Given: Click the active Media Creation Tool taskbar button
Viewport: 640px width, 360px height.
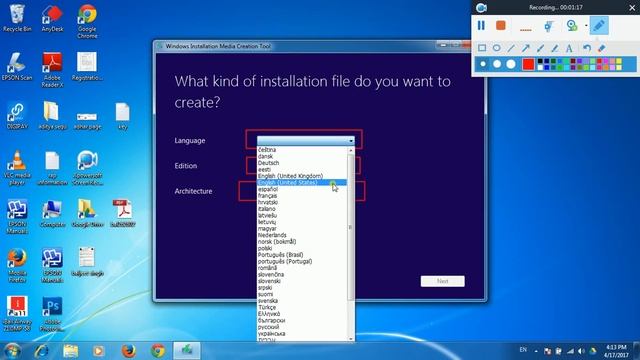Looking at the screenshot, I should tap(187, 351).
